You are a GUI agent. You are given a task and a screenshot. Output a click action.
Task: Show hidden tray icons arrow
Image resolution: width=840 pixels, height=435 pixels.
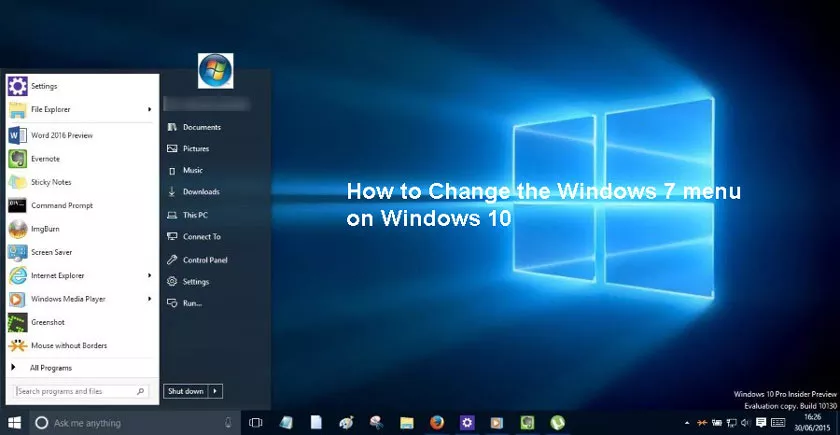(x=687, y=423)
